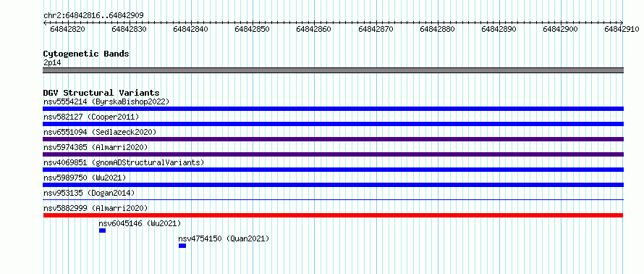Click the ruler position 64842840
Viewport: 644px width, 274px height.
coord(190,29)
